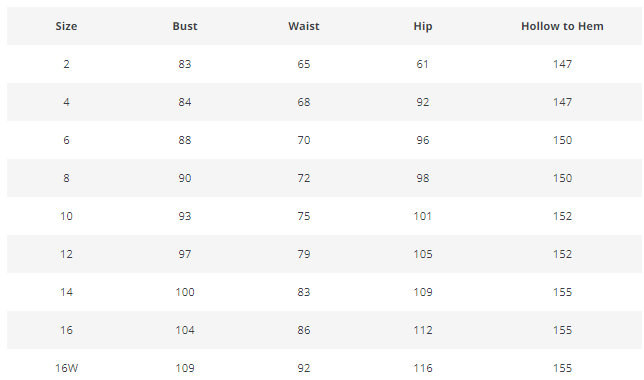Click hollow to hem 150 for size 8
644x380 pixels.
point(562,178)
